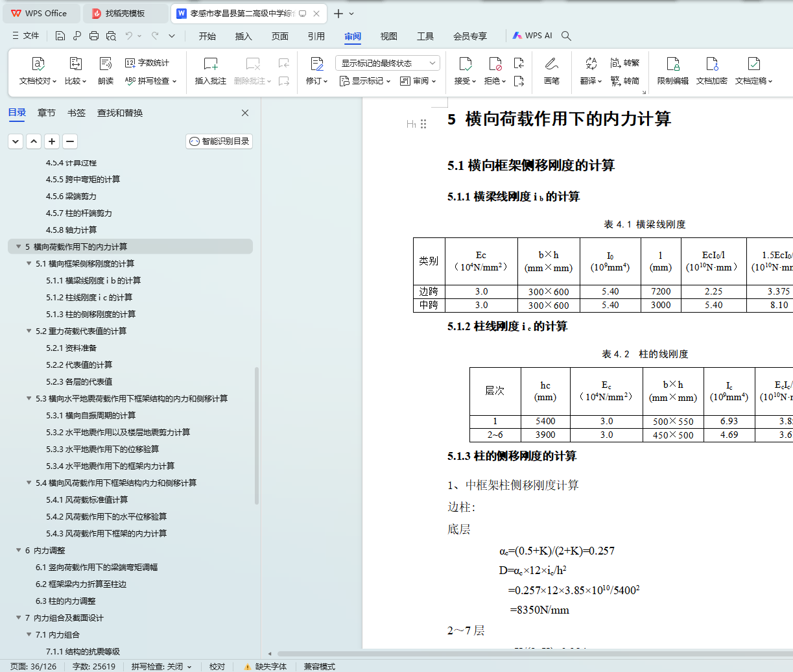This screenshot has height=672, width=793.
Task: Switch to the 开始 ribbon tab
Action: pos(207,36)
